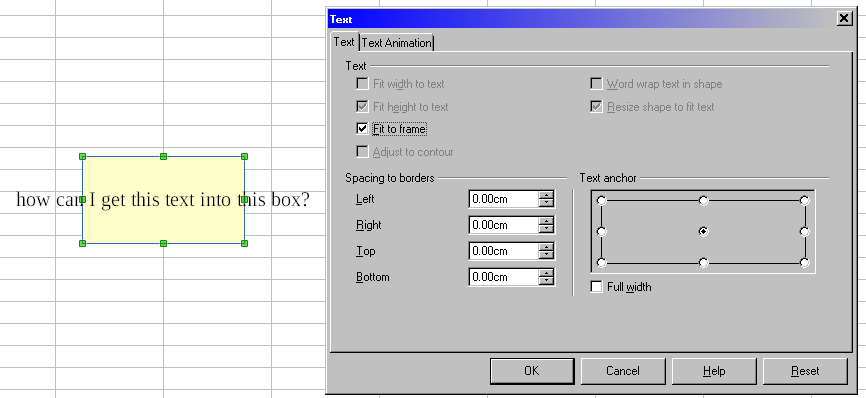
Task: Click into the Right spacing field
Action: pos(504,225)
